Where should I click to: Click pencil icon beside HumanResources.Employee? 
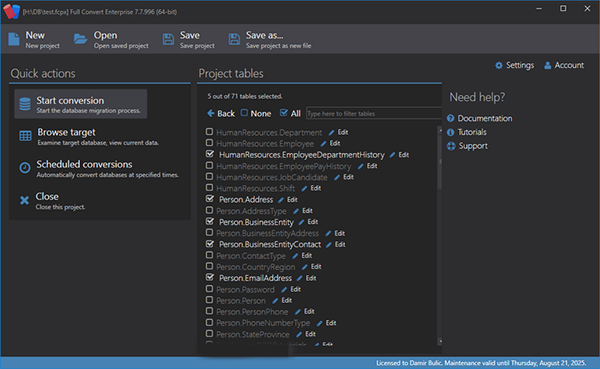pyautogui.click(x=323, y=144)
